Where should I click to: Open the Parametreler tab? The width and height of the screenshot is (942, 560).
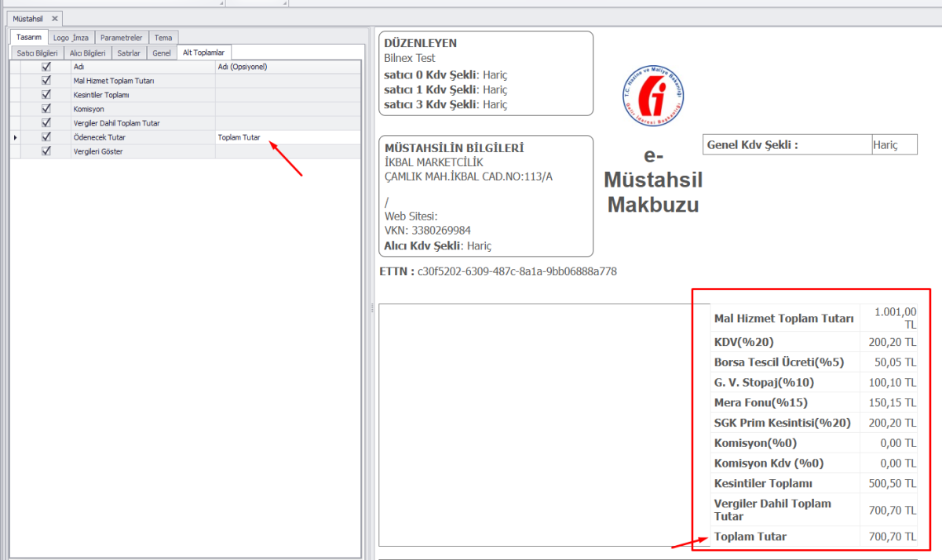coord(122,38)
